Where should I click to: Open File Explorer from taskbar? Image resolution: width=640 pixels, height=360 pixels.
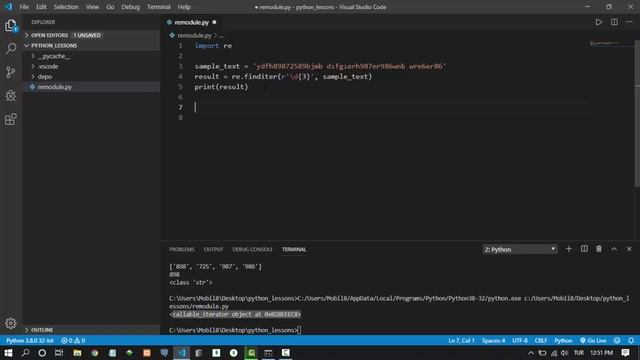(x=77, y=353)
